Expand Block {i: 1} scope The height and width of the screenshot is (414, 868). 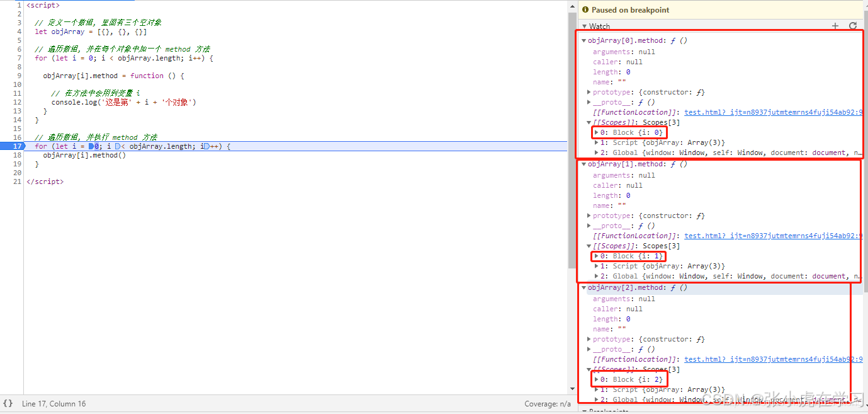[597, 256]
